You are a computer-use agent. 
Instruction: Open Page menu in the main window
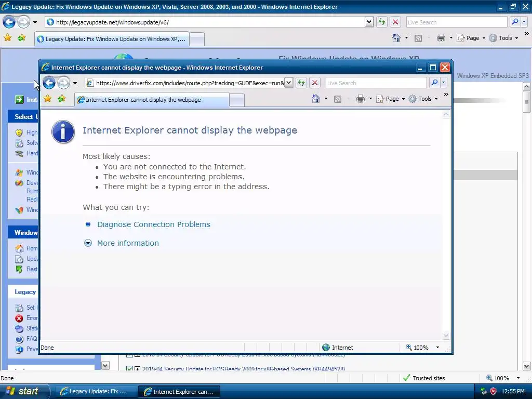471,38
